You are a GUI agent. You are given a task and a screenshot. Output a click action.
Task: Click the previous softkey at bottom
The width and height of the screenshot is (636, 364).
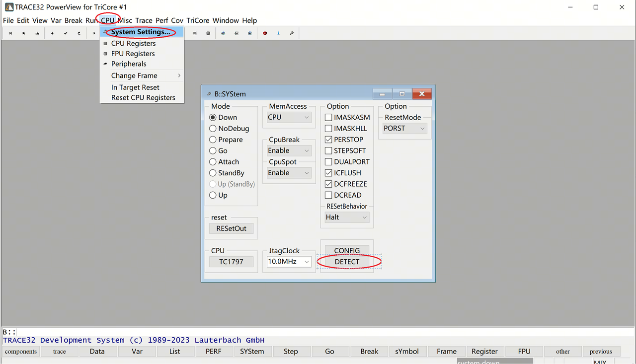601,352
